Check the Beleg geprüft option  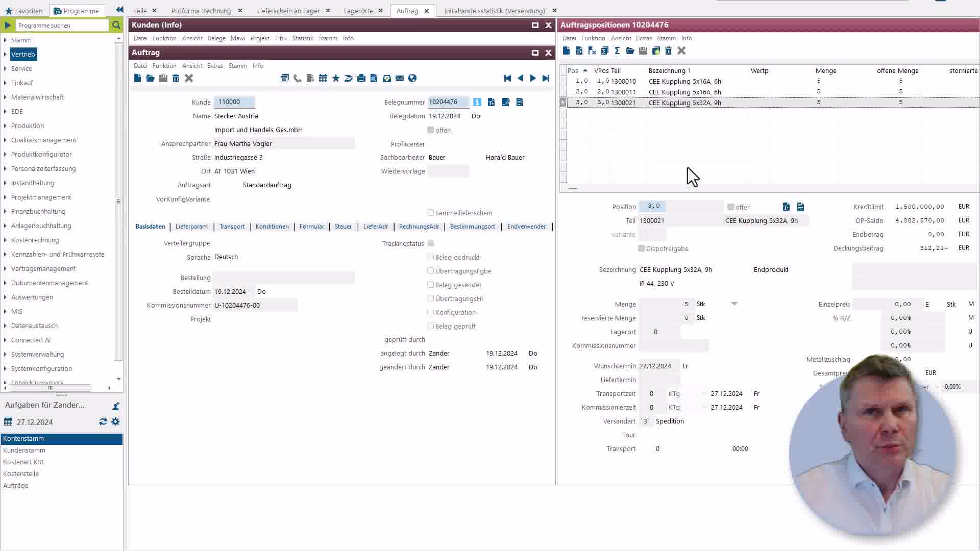[431, 326]
